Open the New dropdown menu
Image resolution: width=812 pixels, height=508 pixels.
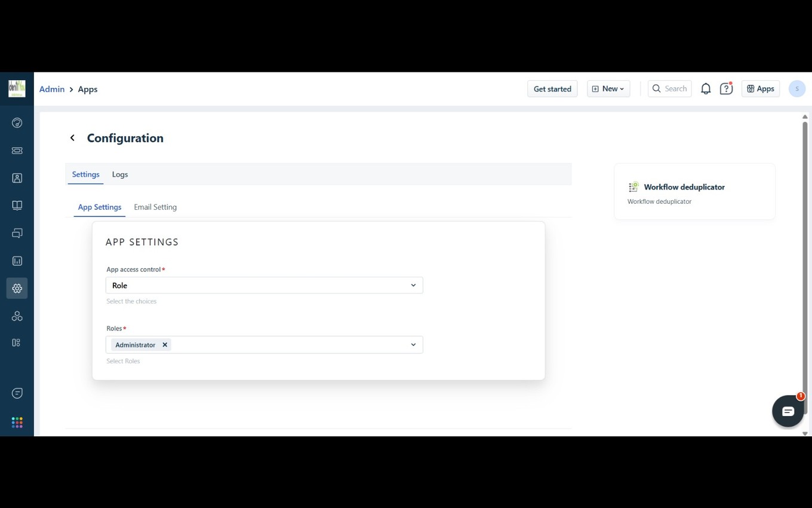608,88
